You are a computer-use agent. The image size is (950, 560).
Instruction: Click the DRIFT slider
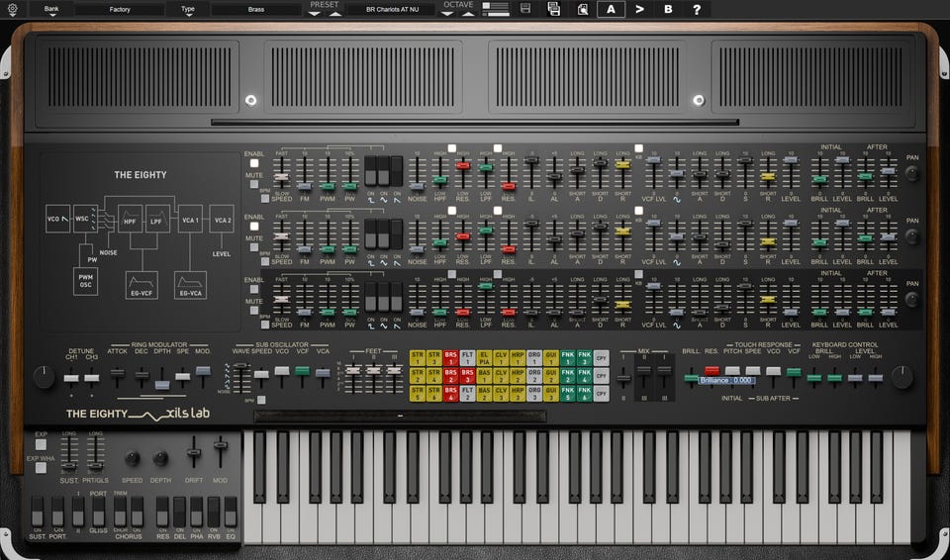(x=194, y=453)
